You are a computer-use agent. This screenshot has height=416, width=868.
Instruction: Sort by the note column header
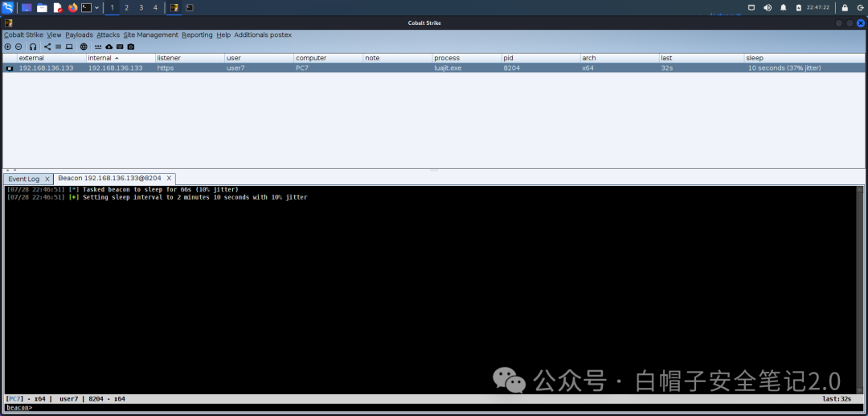tap(398, 58)
